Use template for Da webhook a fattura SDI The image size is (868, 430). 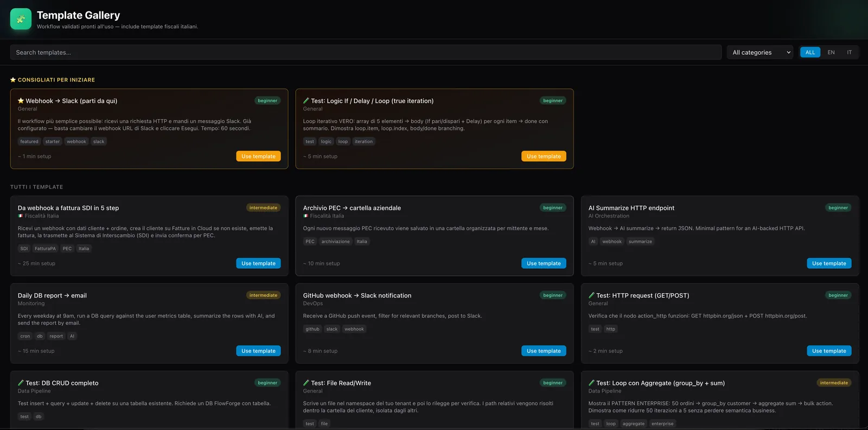[258, 263]
